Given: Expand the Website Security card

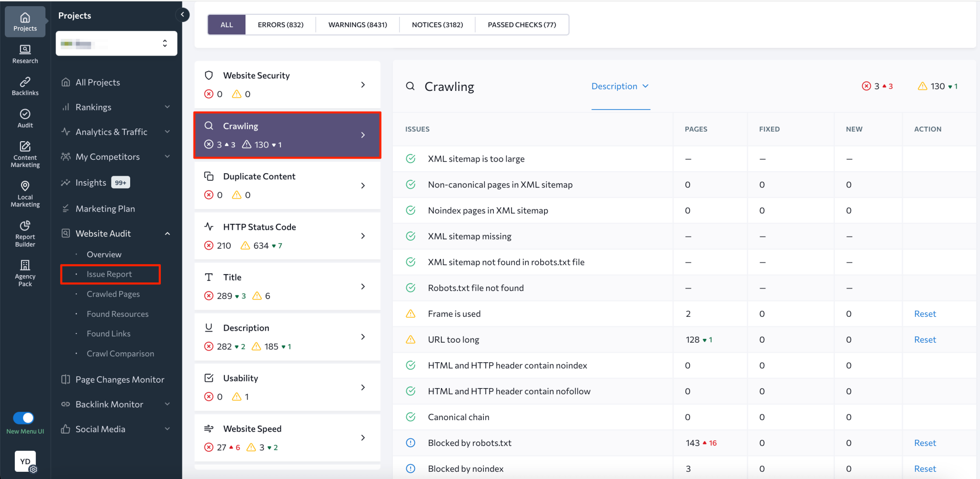Looking at the screenshot, I should point(287,84).
